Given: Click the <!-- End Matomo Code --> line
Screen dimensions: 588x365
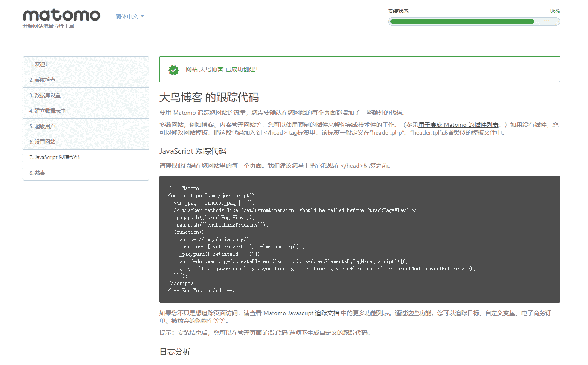Looking at the screenshot, I should pos(202,291).
